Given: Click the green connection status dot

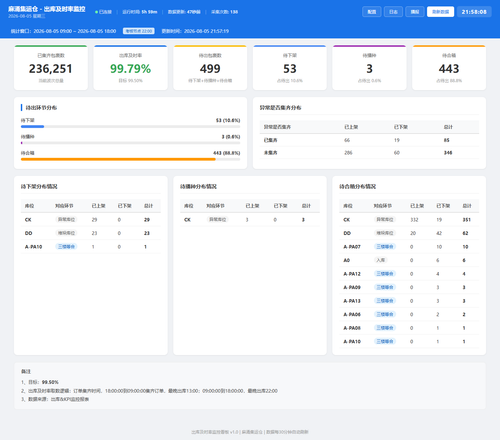Looking at the screenshot, I should point(96,12).
